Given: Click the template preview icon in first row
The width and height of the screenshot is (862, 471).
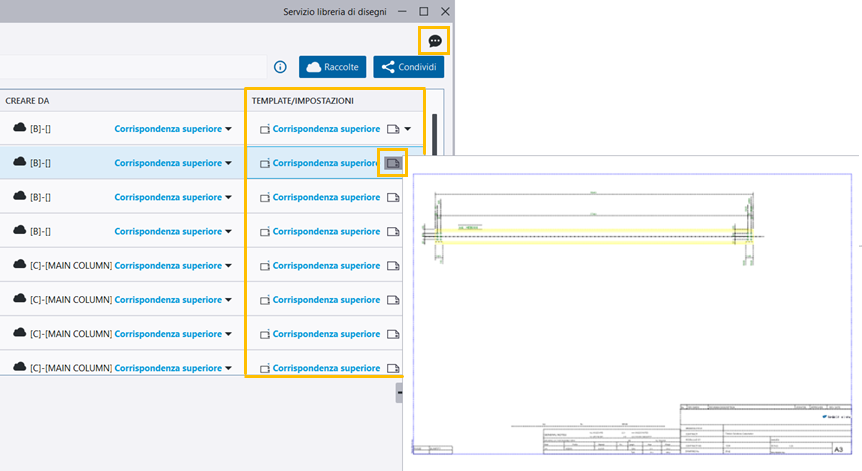Looking at the screenshot, I should (392, 129).
